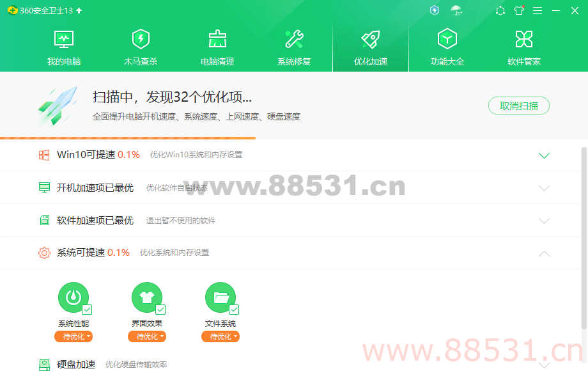Uncheck the 界面效果 checkbox
This screenshot has height=371, width=588.
(x=160, y=310)
